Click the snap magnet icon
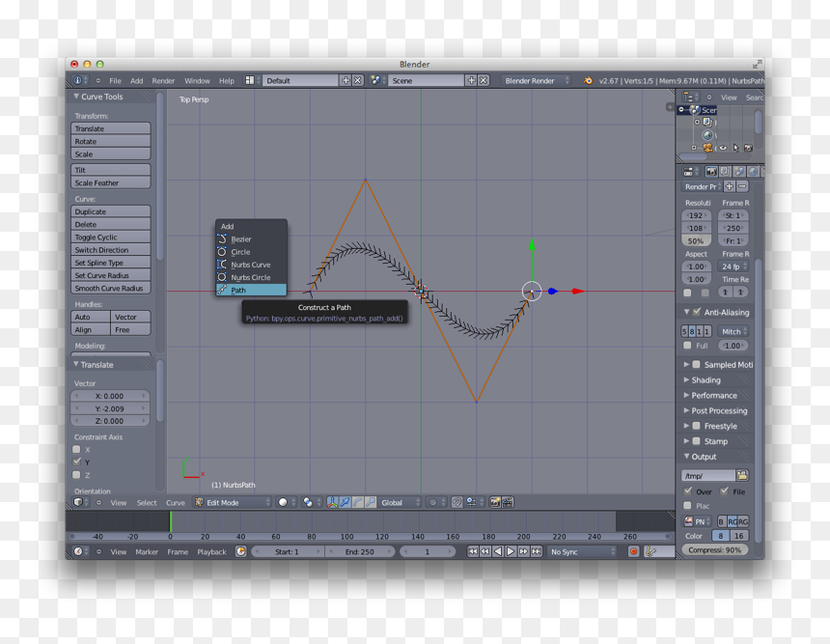Viewport: 830px width, 644px height. click(x=456, y=502)
